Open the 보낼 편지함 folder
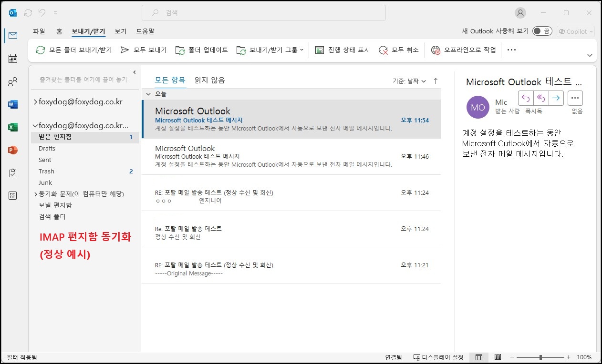602x364 pixels. [55, 205]
